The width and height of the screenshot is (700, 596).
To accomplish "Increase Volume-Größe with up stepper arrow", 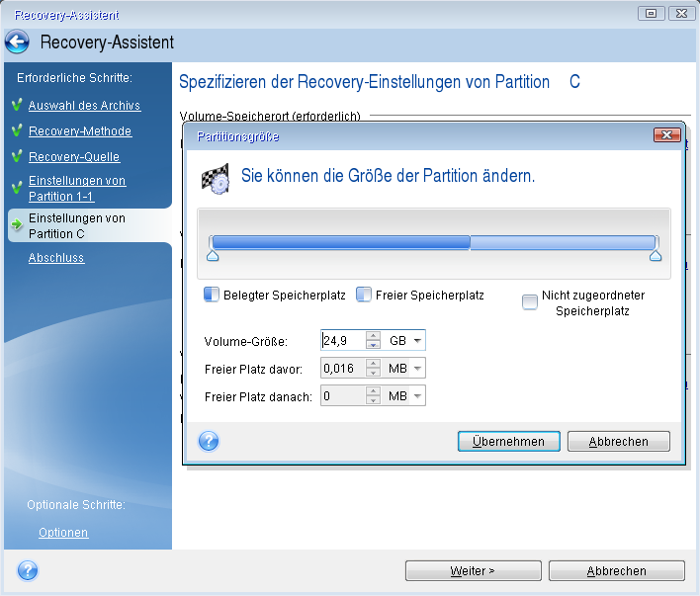I will pyautogui.click(x=373, y=336).
